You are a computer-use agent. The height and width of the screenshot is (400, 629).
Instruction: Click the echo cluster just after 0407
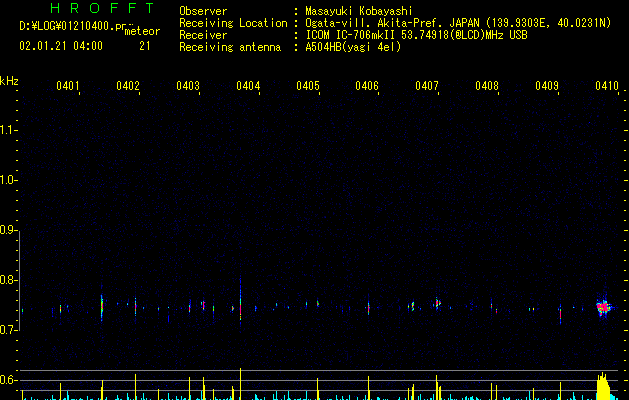pos(438,303)
